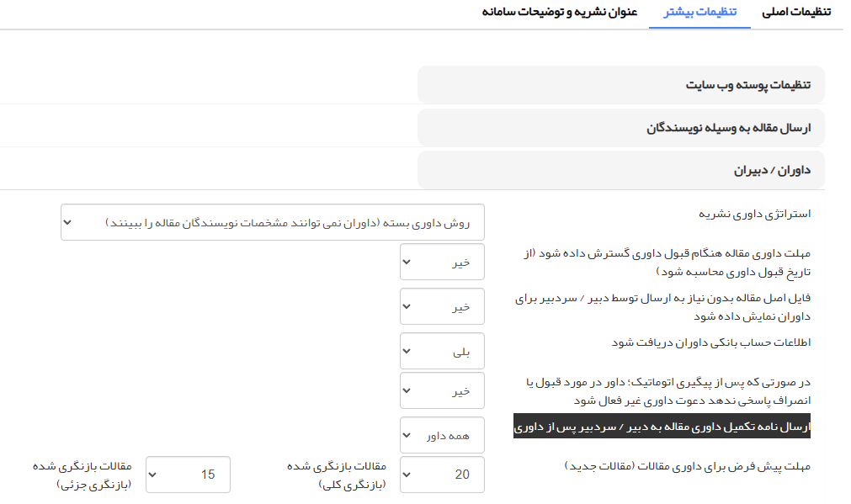
Task: Expand the ارسال مقاله به وسیله نویسندگان section
Action: [621, 128]
